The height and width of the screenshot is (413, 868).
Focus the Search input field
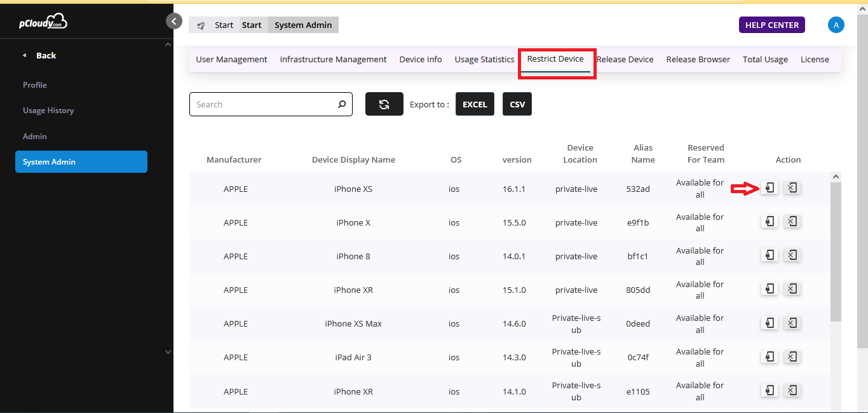point(264,104)
